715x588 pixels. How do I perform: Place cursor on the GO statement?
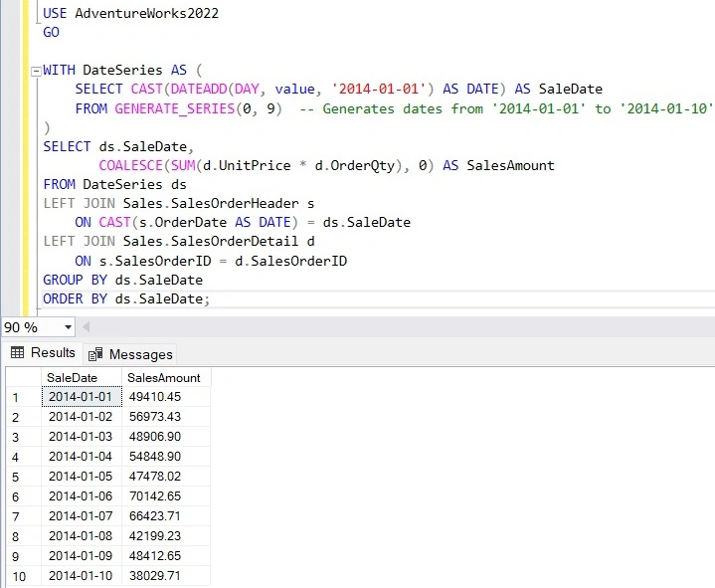(51, 32)
